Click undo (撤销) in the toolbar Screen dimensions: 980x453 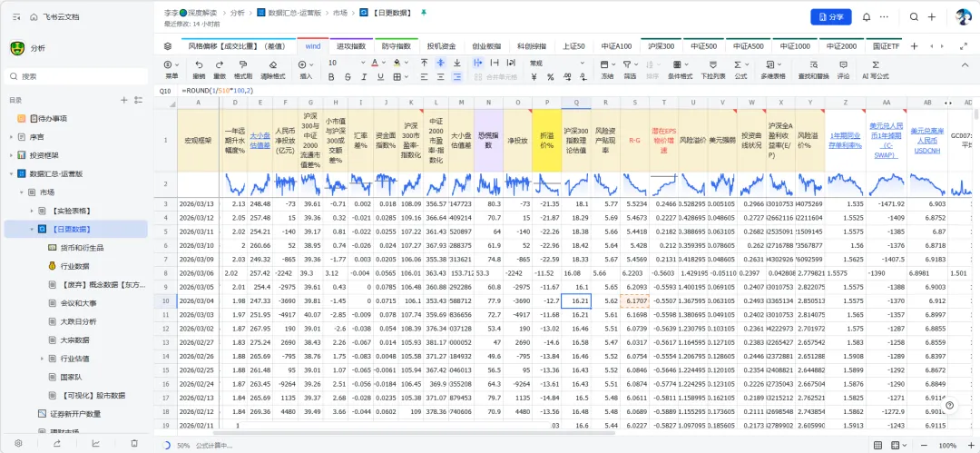pyautogui.click(x=199, y=69)
